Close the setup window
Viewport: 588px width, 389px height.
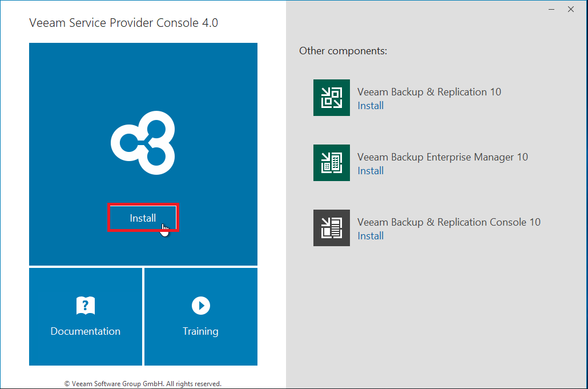[571, 9]
